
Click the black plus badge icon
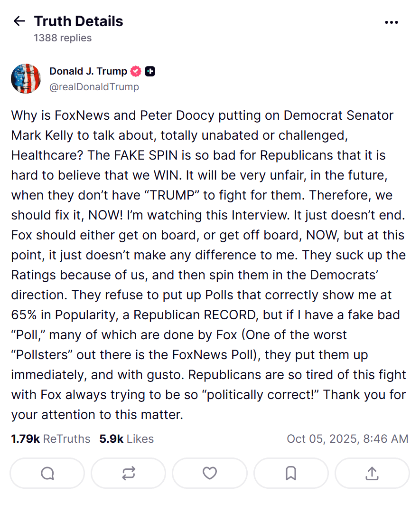pos(150,71)
